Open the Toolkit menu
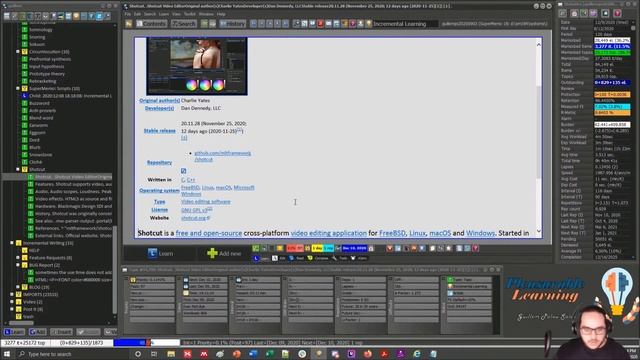 pyautogui.click(x=190, y=14)
